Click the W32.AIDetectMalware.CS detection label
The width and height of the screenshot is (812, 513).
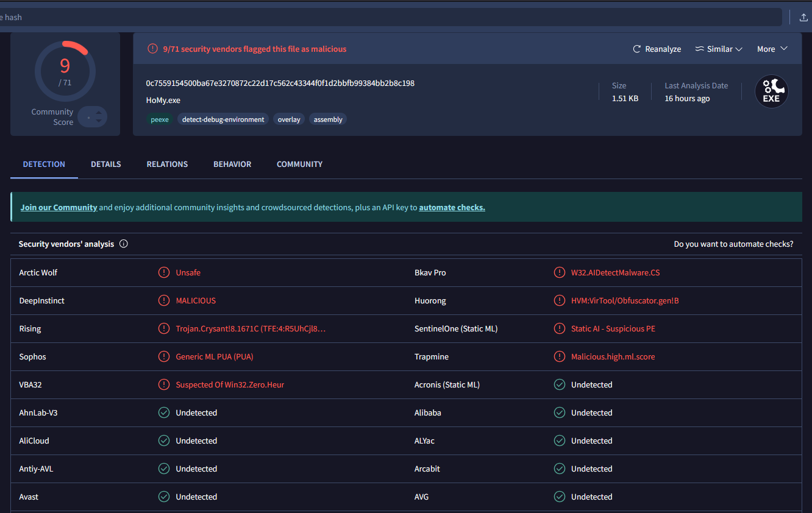615,272
